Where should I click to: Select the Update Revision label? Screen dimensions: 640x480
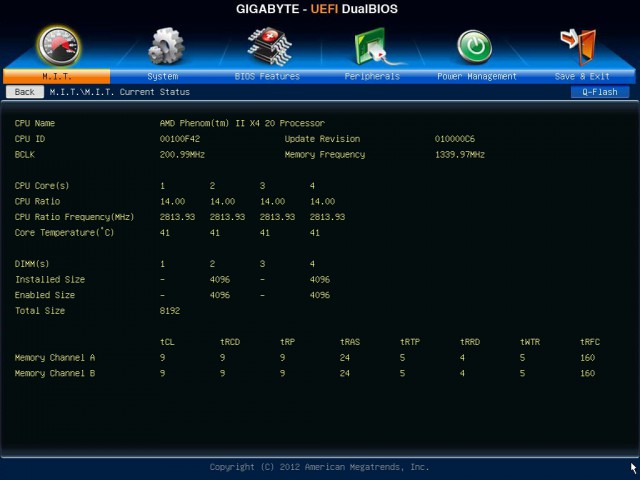point(322,139)
